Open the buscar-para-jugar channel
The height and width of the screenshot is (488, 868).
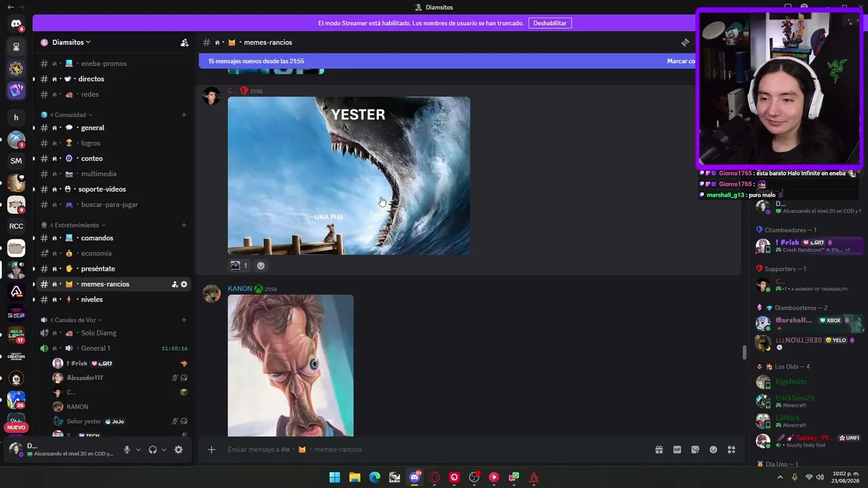[x=114, y=205]
